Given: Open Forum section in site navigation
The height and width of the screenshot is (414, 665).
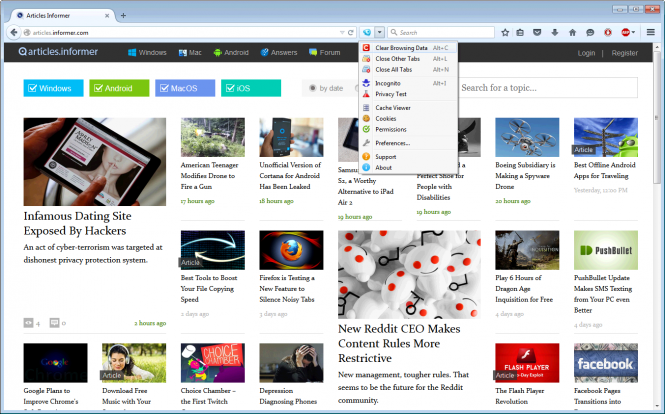Looking at the screenshot, I should tap(325, 53).
